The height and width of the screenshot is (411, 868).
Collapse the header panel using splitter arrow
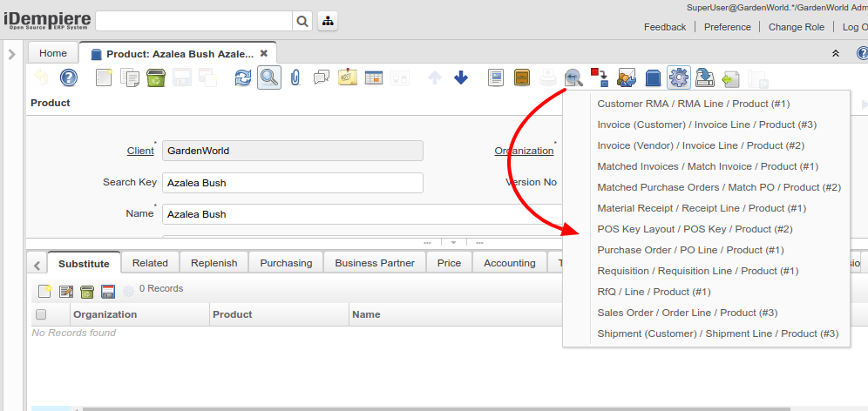pyautogui.click(x=453, y=242)
